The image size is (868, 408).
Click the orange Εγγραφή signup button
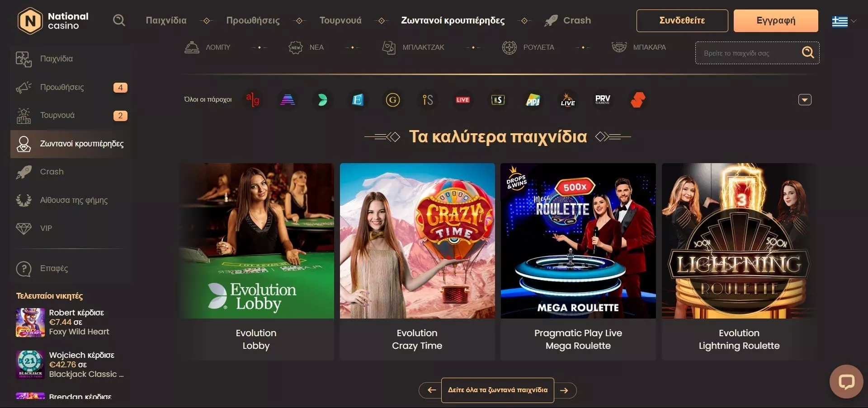[x=776, y=20]
